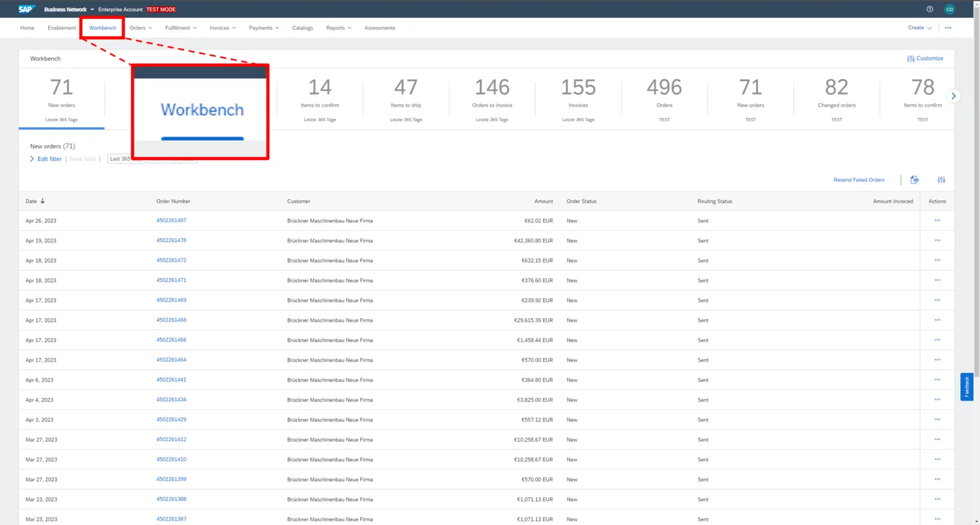This screenshot has width=980, height=525.
Task: Click the Order Status column header
Action: click(582, 201)
